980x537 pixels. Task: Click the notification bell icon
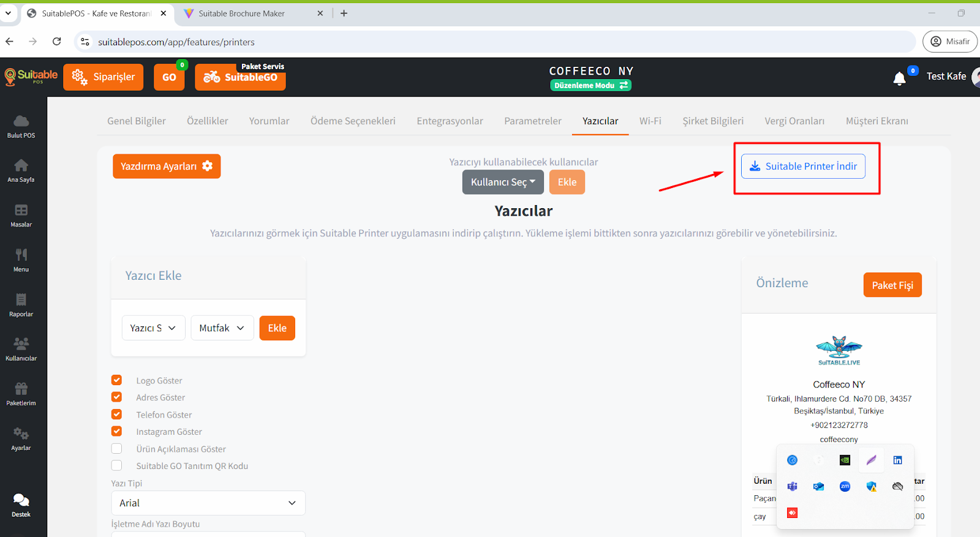[x=899, y=78]
